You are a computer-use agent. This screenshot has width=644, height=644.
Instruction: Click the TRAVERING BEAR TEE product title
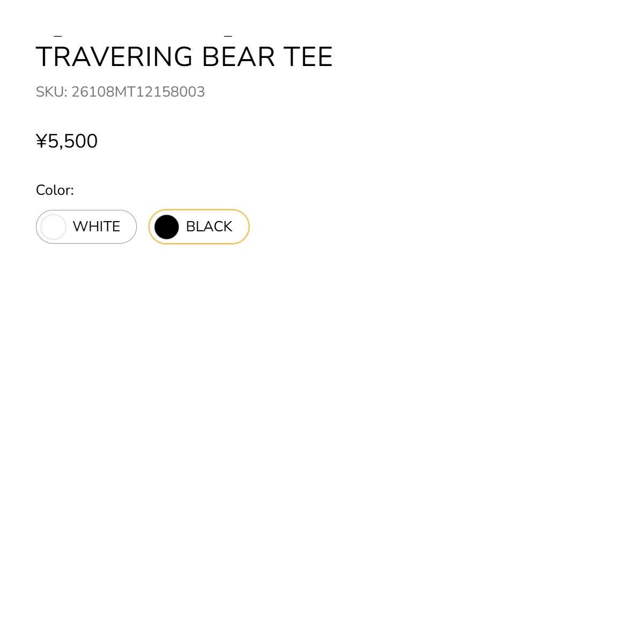tap(184, 57)
